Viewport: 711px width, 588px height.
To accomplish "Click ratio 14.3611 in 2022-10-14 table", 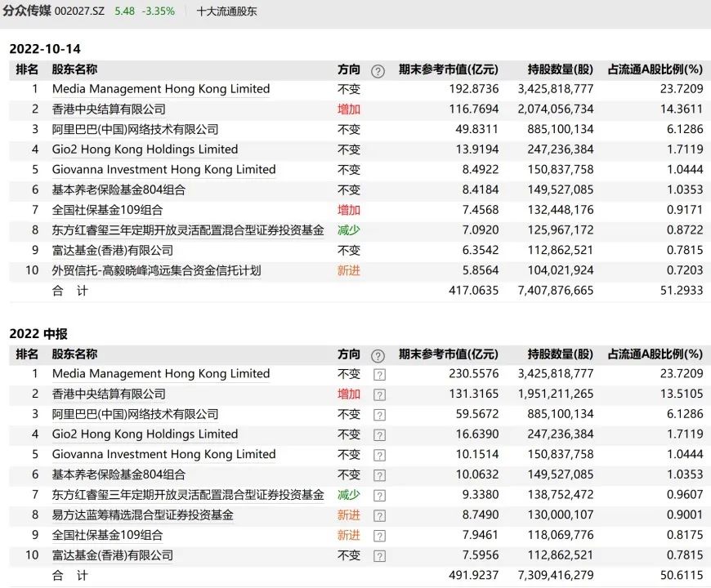I will point(682,109).
